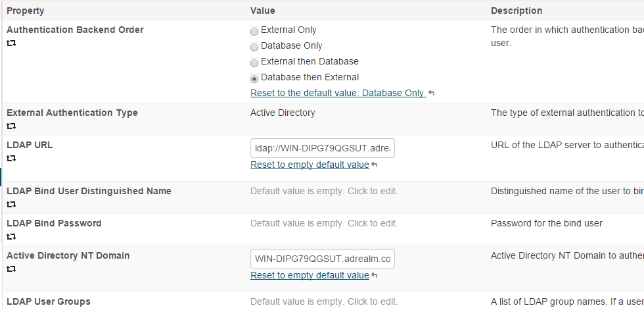
Task: Reset Active Directory NT Domain to empty default
Action: point(310,275)
